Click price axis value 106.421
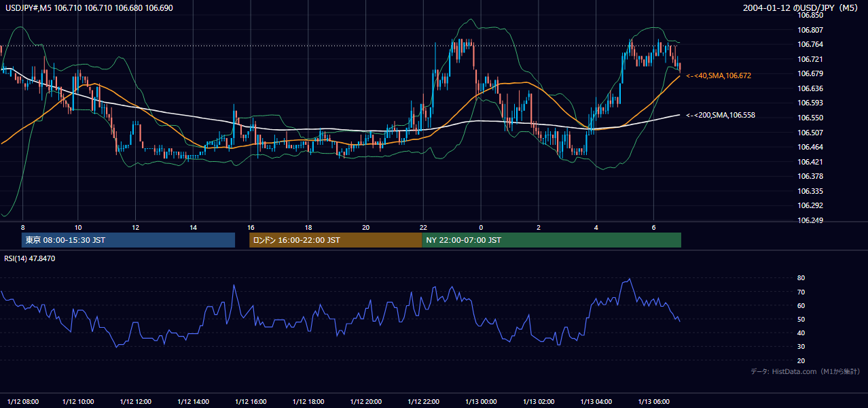 tap(810, 162)
